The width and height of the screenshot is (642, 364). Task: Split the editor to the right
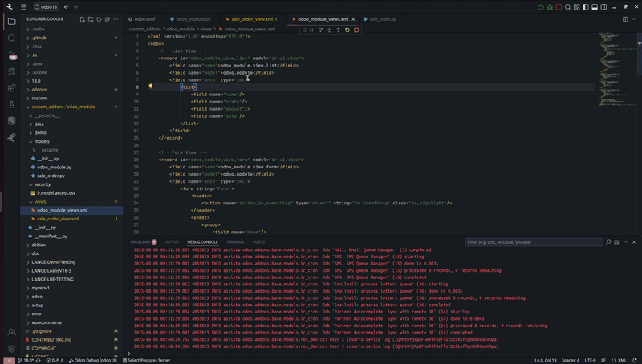(x=625, y=19)
